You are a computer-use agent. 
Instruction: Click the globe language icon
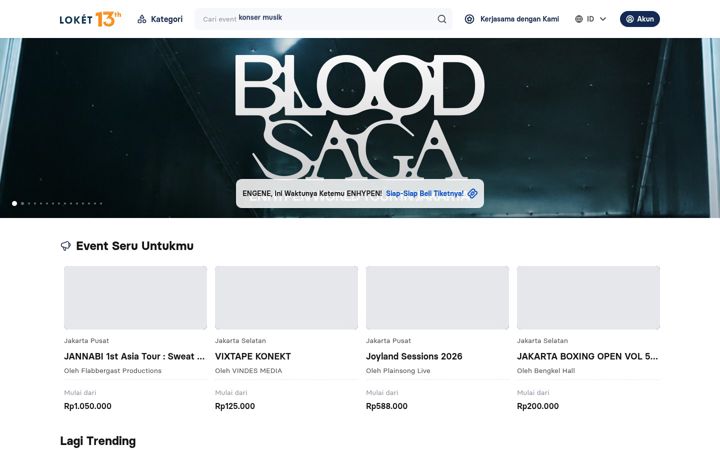pyautogui.click(x=579, y=19)
